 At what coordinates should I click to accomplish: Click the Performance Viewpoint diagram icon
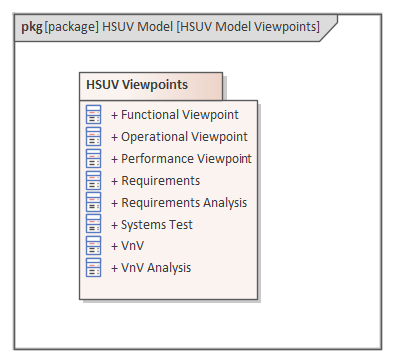[93, 158]
